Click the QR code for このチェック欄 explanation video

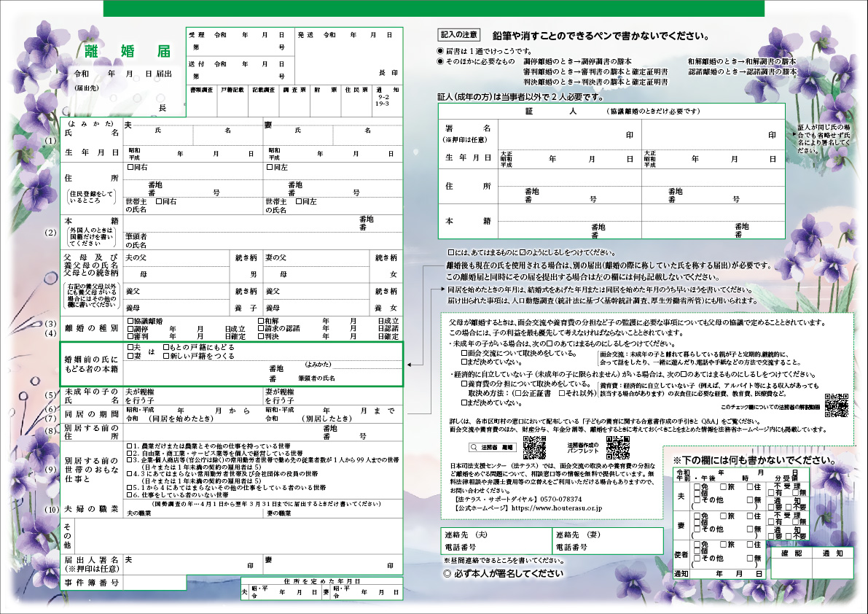(838, 405)
